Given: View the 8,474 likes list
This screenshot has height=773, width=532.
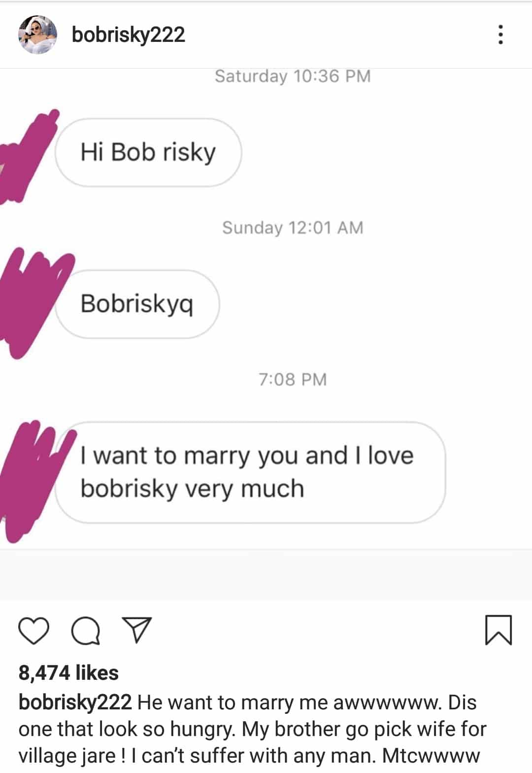Looking at the screenshot, I should tap(68, 673).
